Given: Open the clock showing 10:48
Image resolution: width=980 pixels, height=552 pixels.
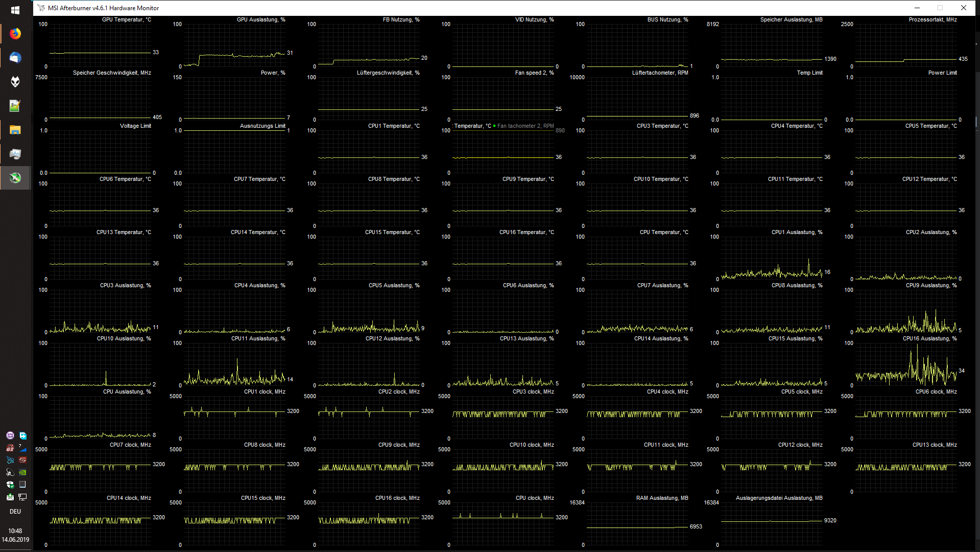Looking at the screenshot, I should pos(15,535).
